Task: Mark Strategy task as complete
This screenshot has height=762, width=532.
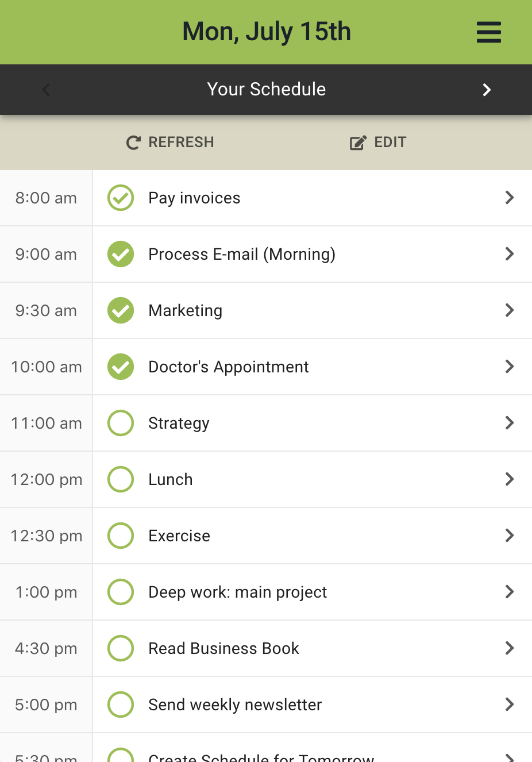Action: [x=121, y=423]
